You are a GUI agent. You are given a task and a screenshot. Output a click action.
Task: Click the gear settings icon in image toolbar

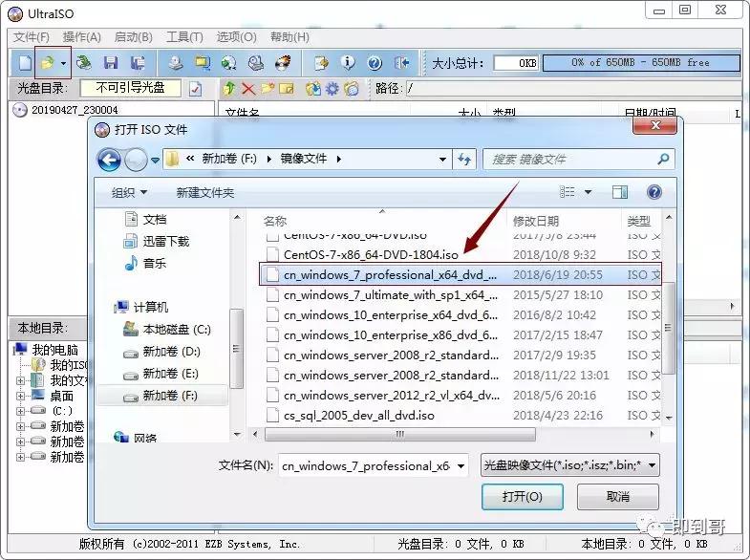(332, 89)
